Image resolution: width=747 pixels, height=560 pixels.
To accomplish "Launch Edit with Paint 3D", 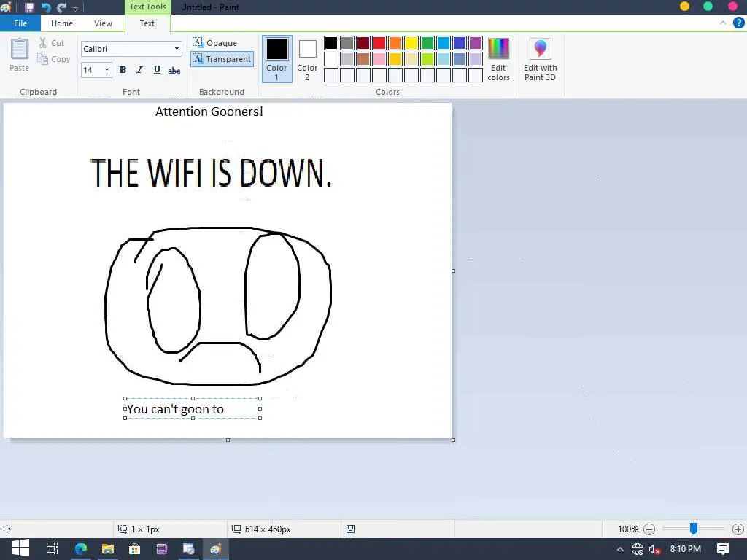I will [540, 50].
